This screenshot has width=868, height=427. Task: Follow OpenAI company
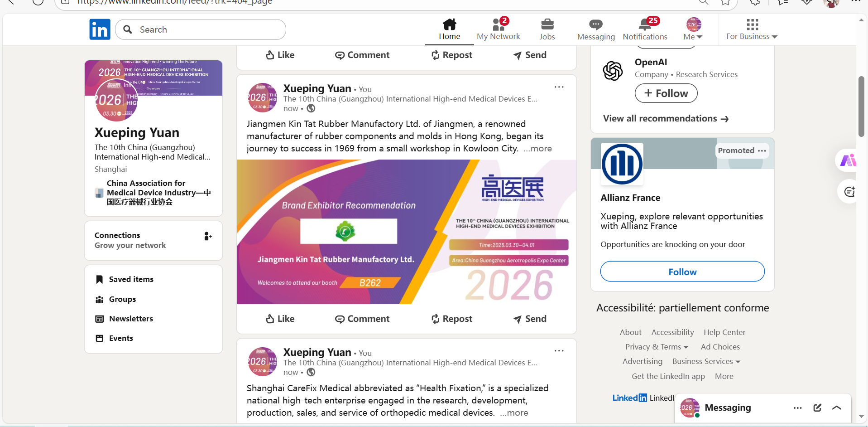click(x=666, y=93)
